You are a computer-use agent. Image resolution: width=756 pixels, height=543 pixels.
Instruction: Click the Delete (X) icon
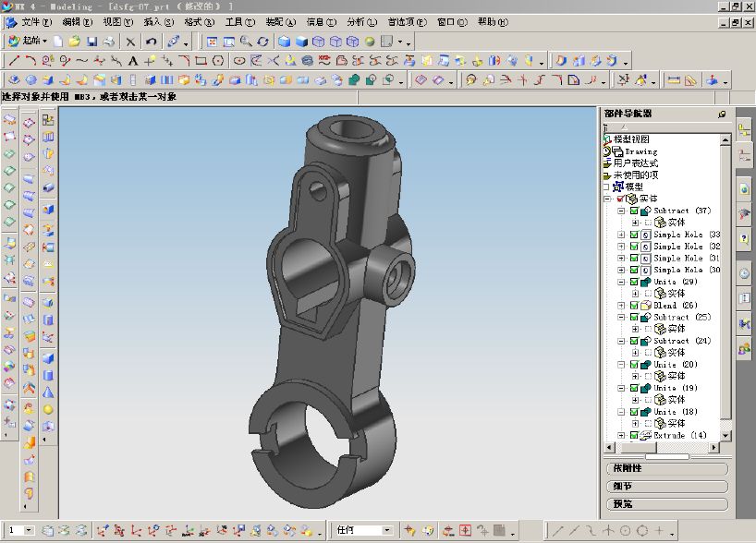coord(130,42)
